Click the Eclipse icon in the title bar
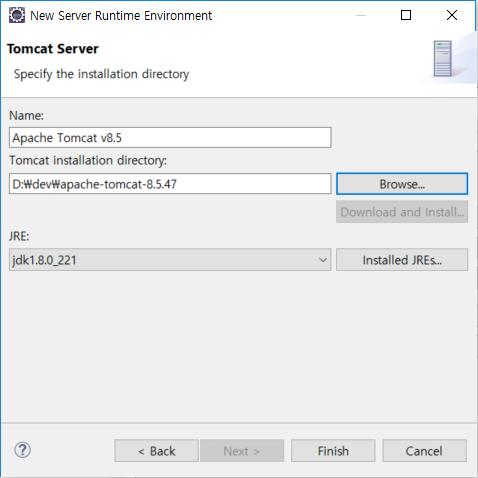 coord(17,15)
